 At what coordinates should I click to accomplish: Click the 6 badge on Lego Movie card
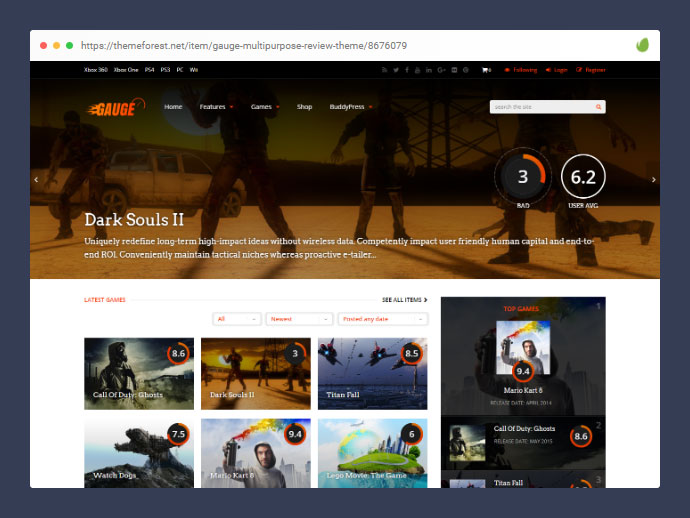[411, 434]
